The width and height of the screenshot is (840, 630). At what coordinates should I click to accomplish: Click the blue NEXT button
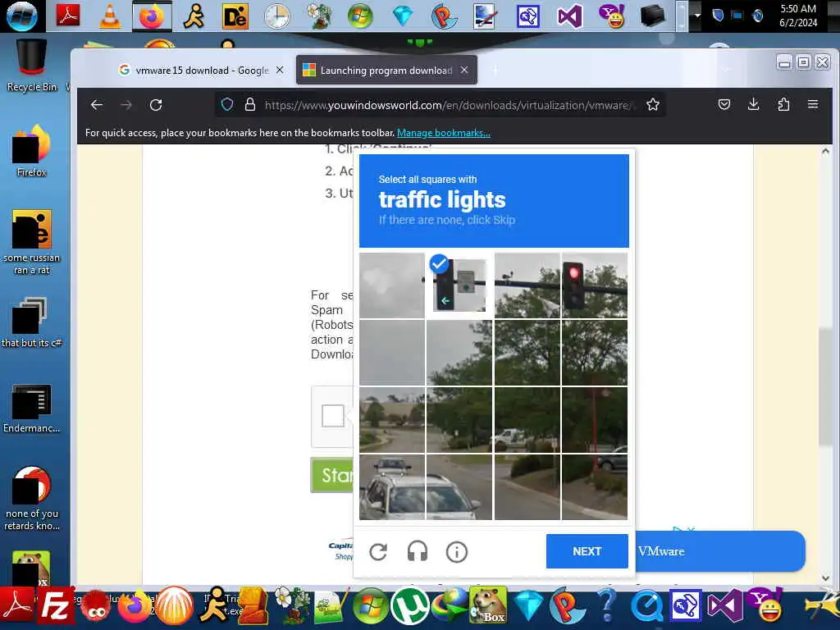(x=587, y=551)
